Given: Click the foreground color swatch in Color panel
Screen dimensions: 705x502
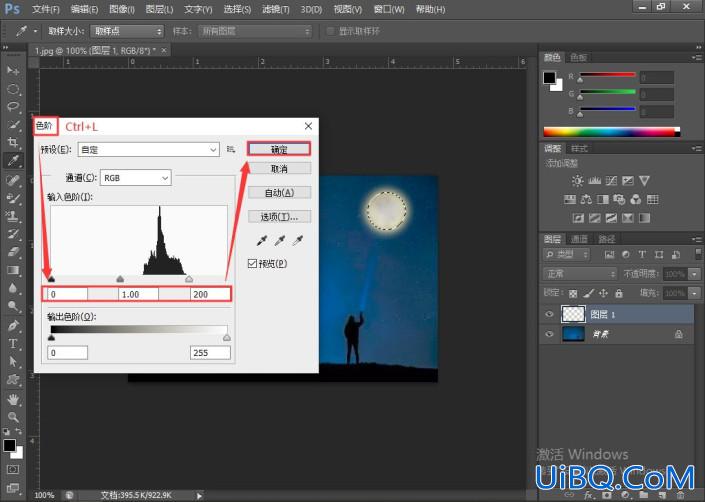Looking at the screenshot, I should (x=549, y=78).
